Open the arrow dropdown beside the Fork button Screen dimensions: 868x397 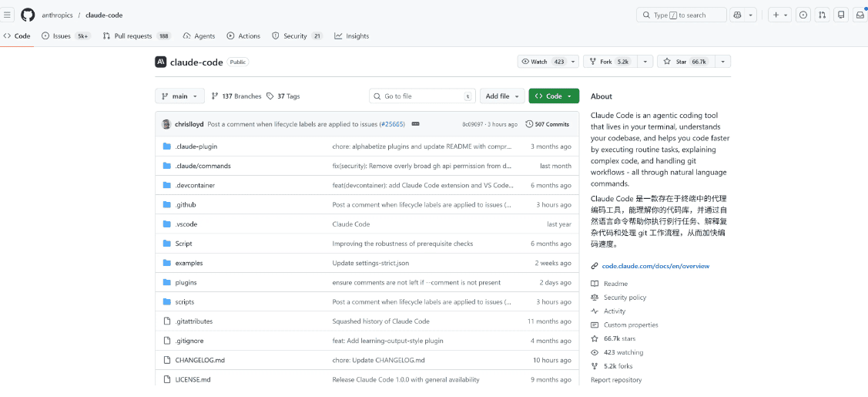(x=645, y=62)
